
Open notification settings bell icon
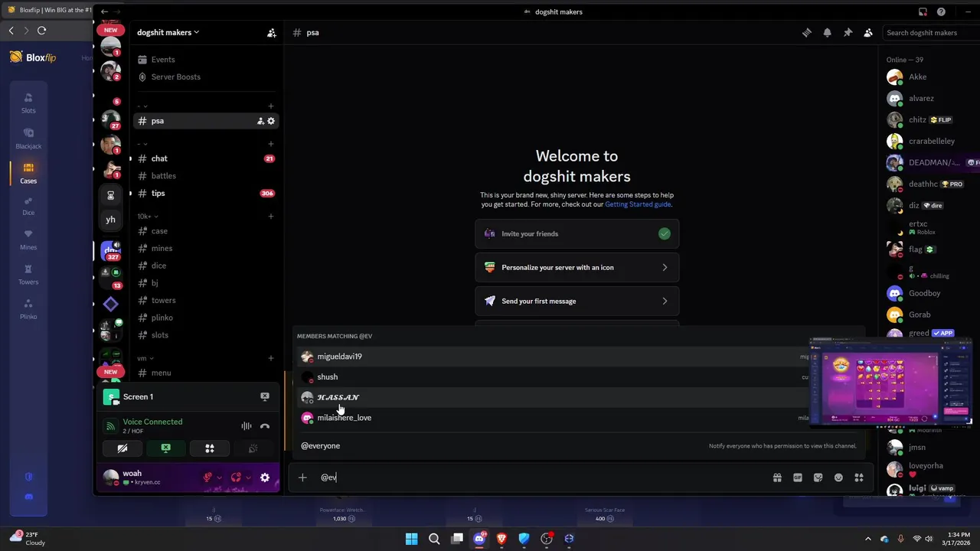tap(827, 33)
